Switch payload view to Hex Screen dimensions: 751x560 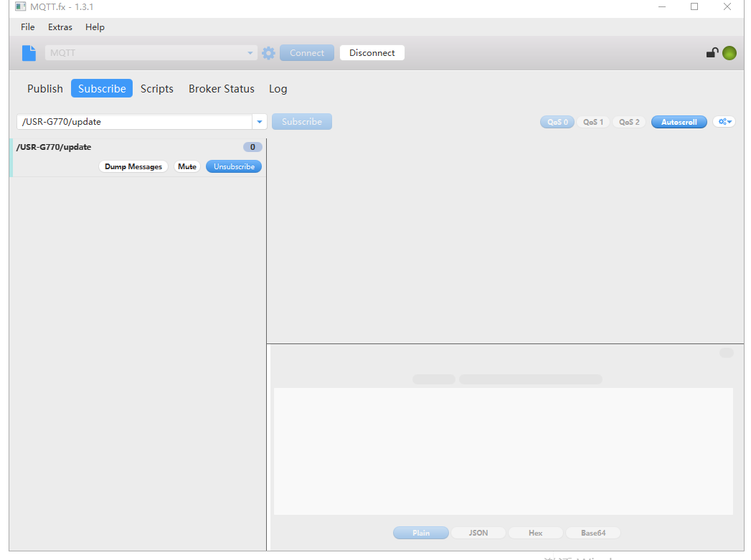[x=536, y=533]
